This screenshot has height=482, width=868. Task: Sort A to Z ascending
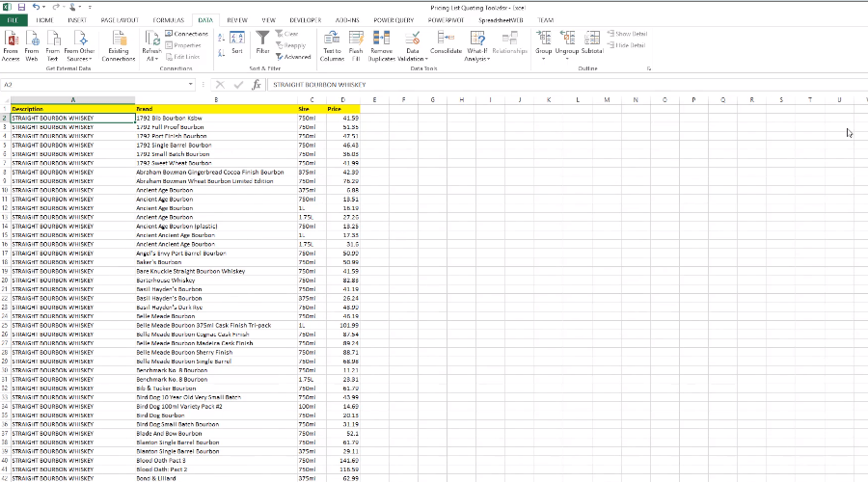tap(222, 38)
